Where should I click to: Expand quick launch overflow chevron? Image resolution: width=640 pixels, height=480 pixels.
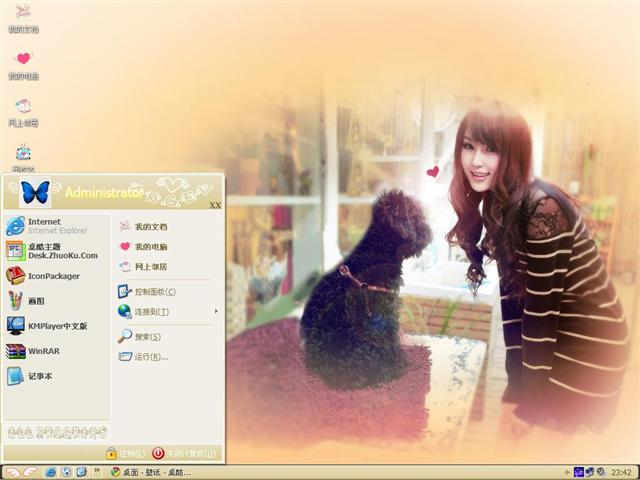97,471
